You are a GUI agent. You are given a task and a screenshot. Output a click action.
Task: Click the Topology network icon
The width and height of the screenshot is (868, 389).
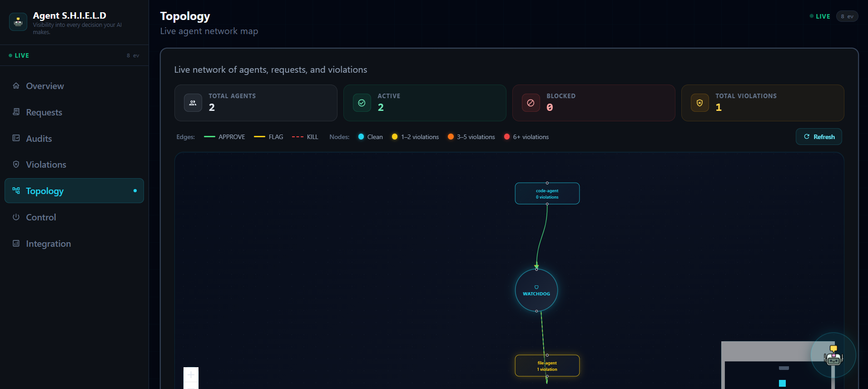tap(16, 190)
